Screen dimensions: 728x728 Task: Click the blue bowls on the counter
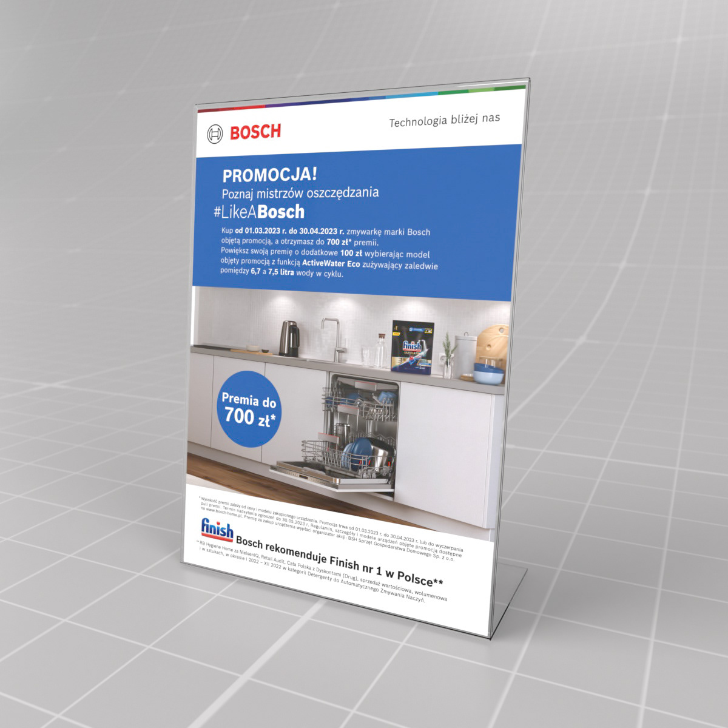488,370
